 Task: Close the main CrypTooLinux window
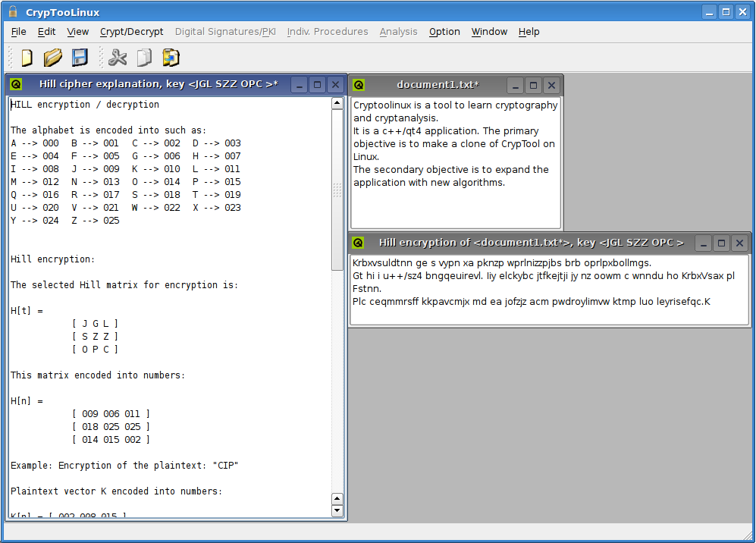tap(742, 13)
